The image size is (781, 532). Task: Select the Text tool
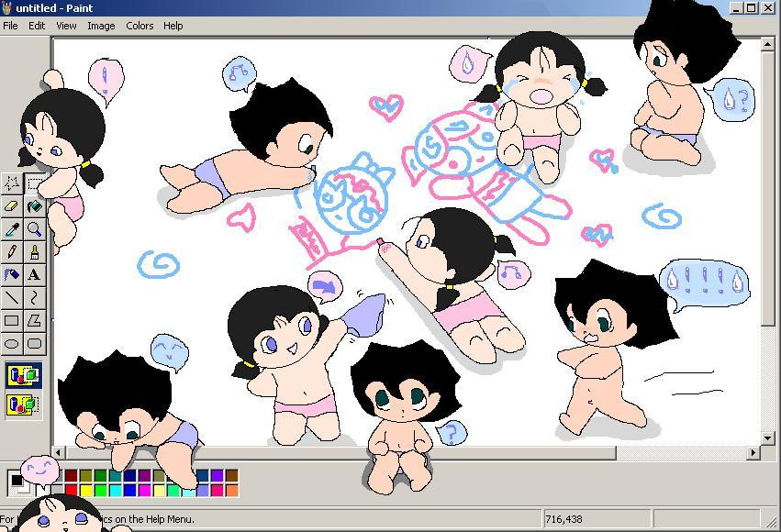pos(34,274)
